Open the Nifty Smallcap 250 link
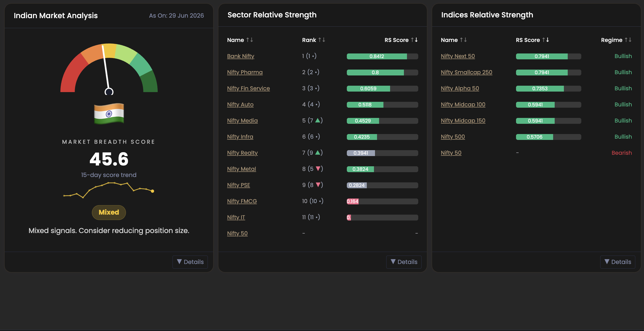The height and width of the screenshot is (331, 644). (x=466, y=72)
